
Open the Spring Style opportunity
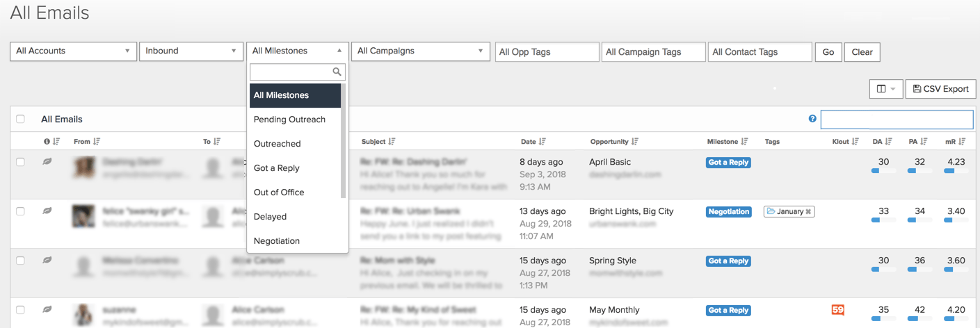612,261
